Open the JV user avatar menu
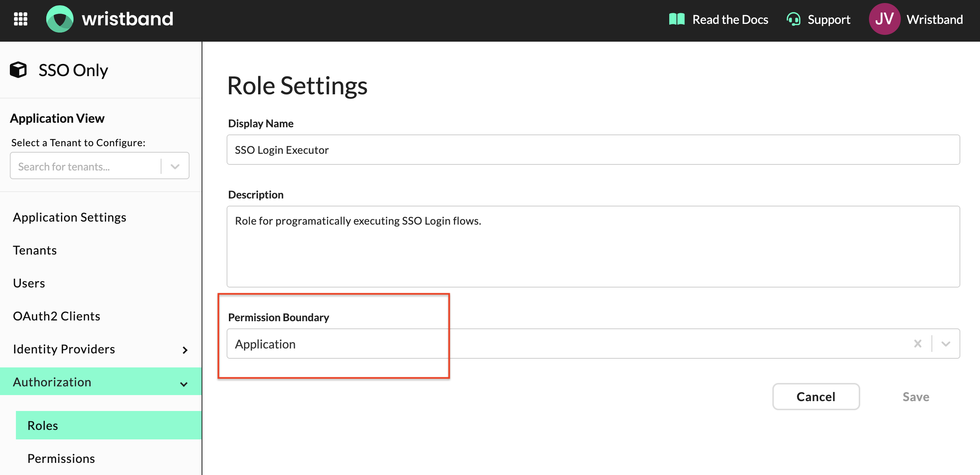Screen dimensions: 980x475 click(x=884, y=19)
